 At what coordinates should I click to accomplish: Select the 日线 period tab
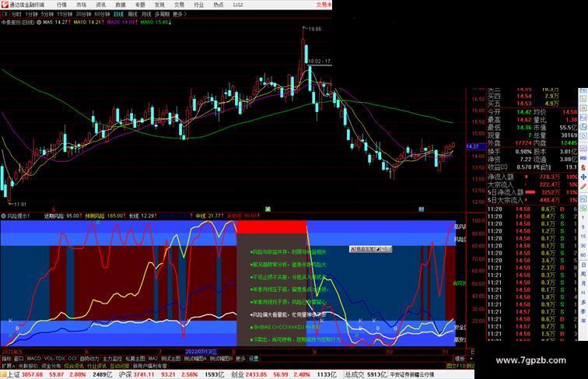(118, 14)
